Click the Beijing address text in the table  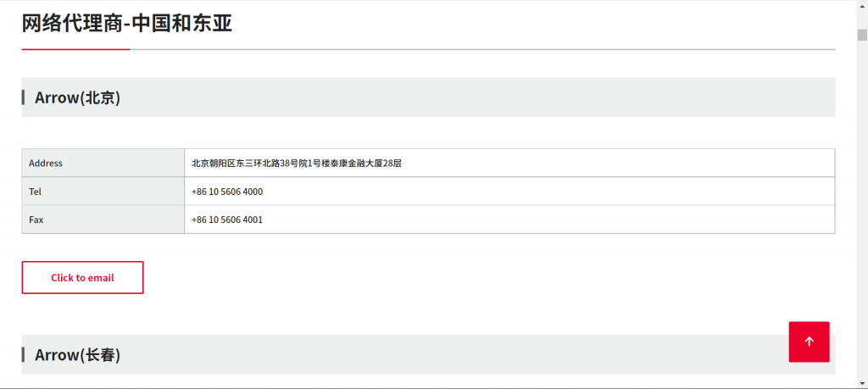coord(296,163)
